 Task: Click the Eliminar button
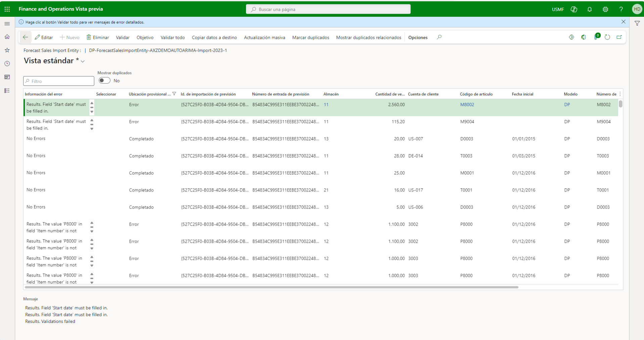click(98, 38)
